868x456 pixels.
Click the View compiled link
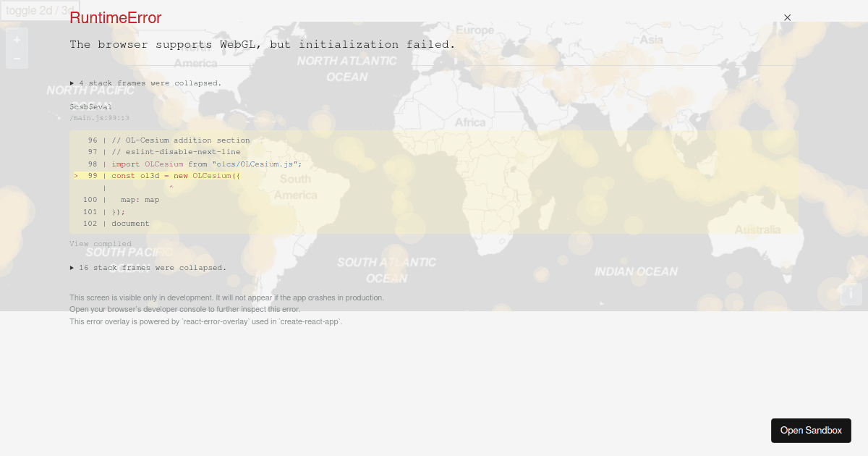(x=100, y=243)
